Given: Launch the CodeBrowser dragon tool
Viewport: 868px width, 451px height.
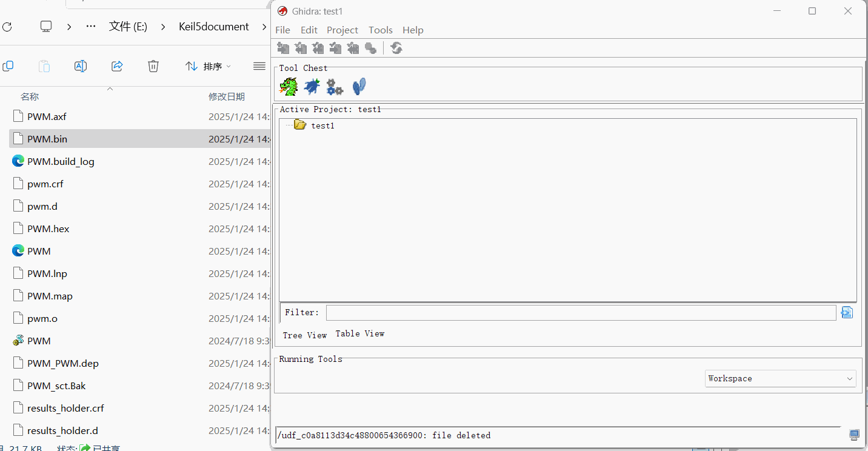Looking at the screenshot, I should [289, 87].
